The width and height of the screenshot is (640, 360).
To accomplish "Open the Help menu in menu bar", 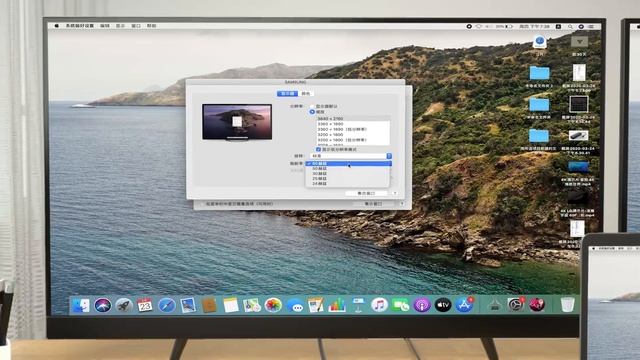I will [x=151, y=26].
